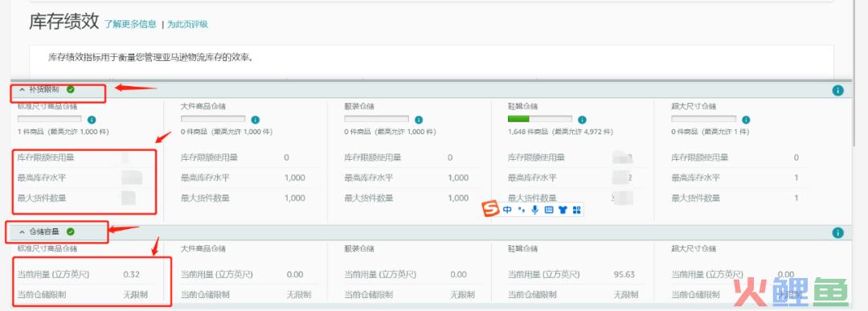This screenshot has width=868, height=311.
Task: Click info icon at right of 仓储容量 header
Action: [838, 233]
